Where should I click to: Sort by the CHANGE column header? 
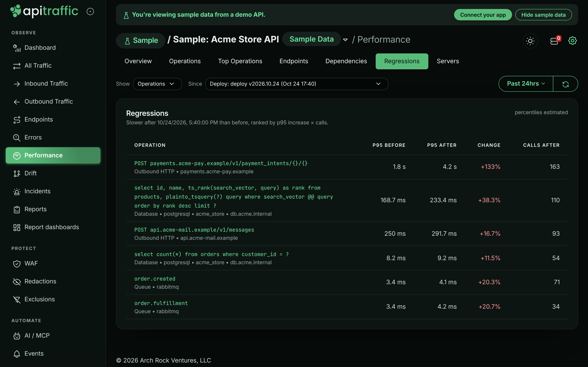point(489,145)
